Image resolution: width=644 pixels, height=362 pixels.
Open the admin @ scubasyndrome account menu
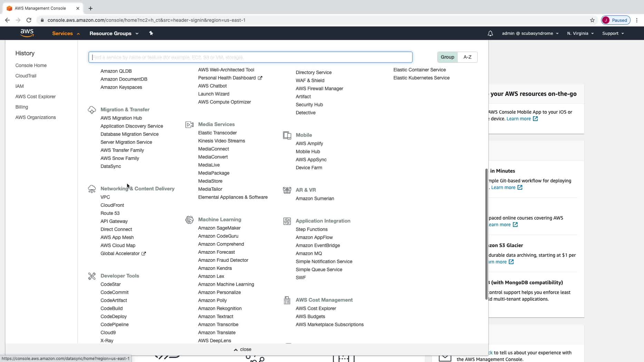click(530, 33)
